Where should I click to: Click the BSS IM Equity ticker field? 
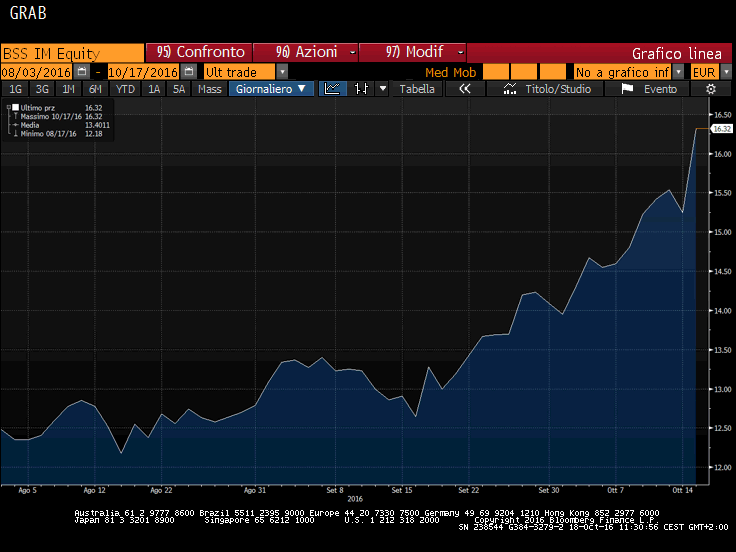pyautogui.click(x=72, y=53)
